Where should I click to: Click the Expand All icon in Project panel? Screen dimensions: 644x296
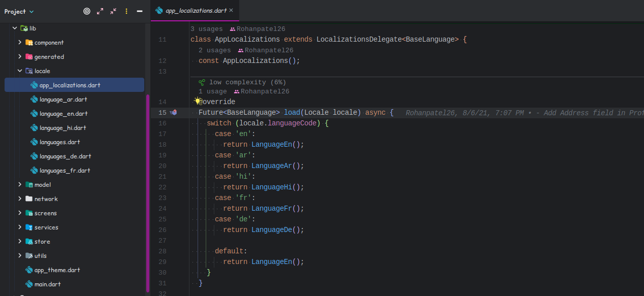point(100,11)
